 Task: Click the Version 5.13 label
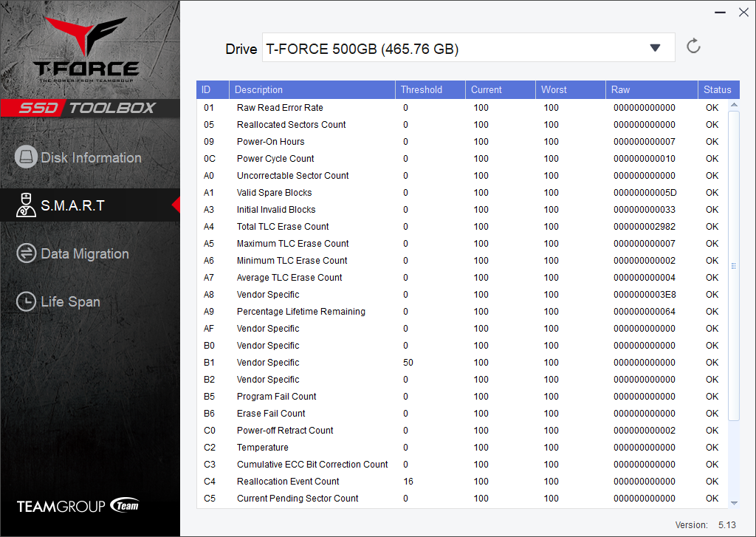pos(705,525)
